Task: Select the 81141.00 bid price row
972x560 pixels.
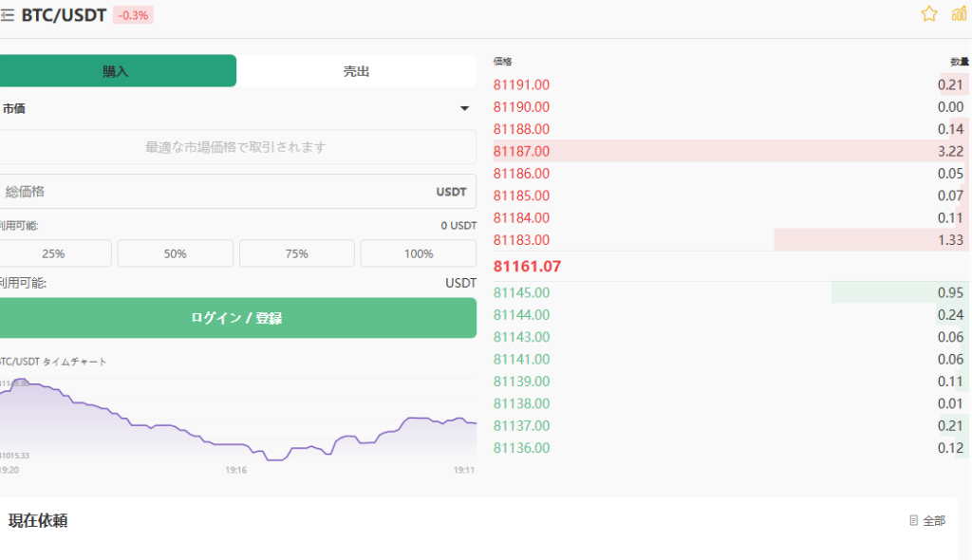Action: [730, 359]
